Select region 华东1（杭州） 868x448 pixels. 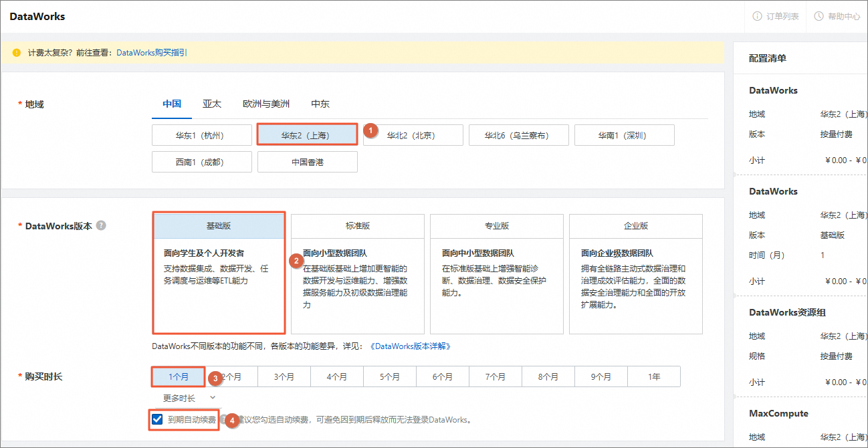click(x=202, y=135)
